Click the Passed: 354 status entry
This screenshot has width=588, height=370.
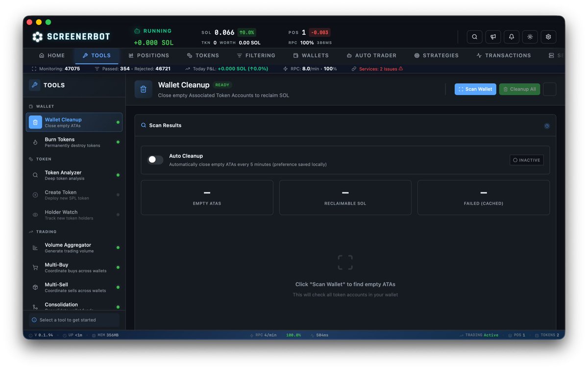point(112,69)
